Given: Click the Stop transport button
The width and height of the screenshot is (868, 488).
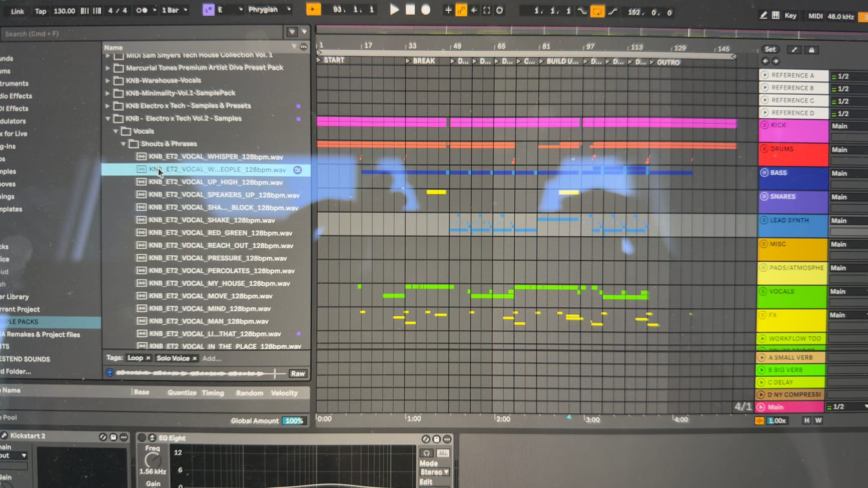Looking at the screenshot, I should click(x=410, y=10).
